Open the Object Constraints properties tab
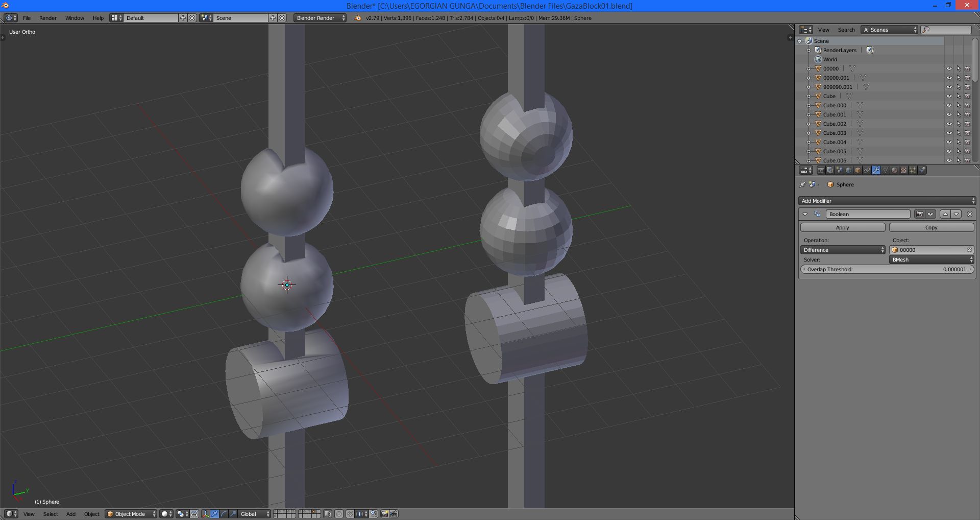The height and width of the screenshot is (520, 980). (867, 170)
